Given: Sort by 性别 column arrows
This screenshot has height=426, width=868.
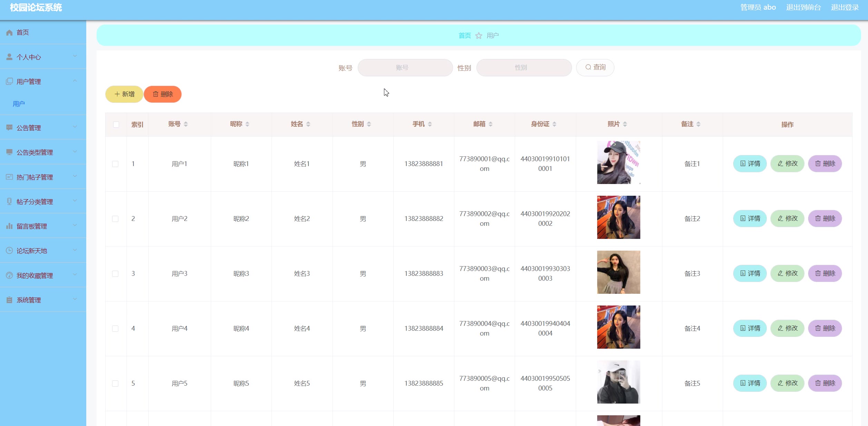Looking at the screenshot, I should 369,124.
